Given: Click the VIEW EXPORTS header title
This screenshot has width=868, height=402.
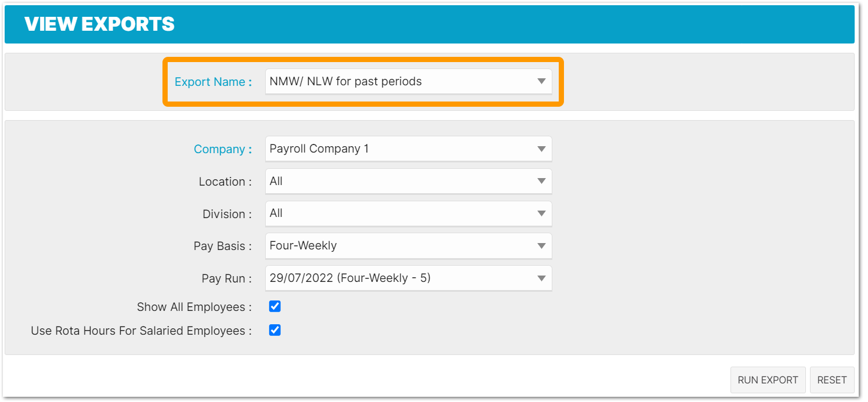Looking at the screenshot, I should (99, 24).
